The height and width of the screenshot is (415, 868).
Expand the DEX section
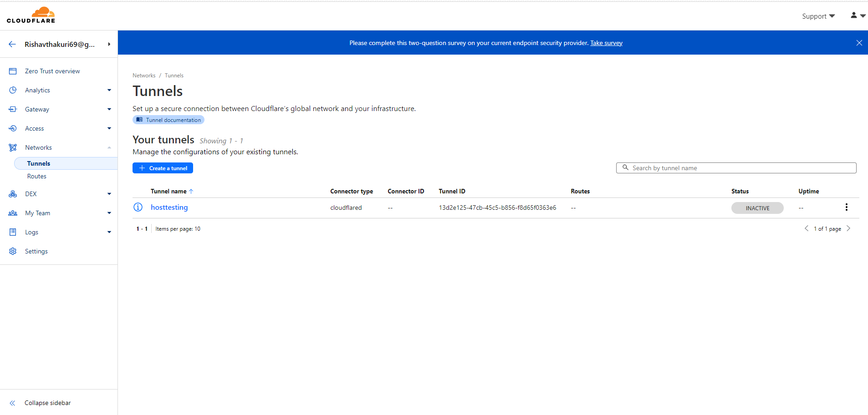click(x=109, y=194)
